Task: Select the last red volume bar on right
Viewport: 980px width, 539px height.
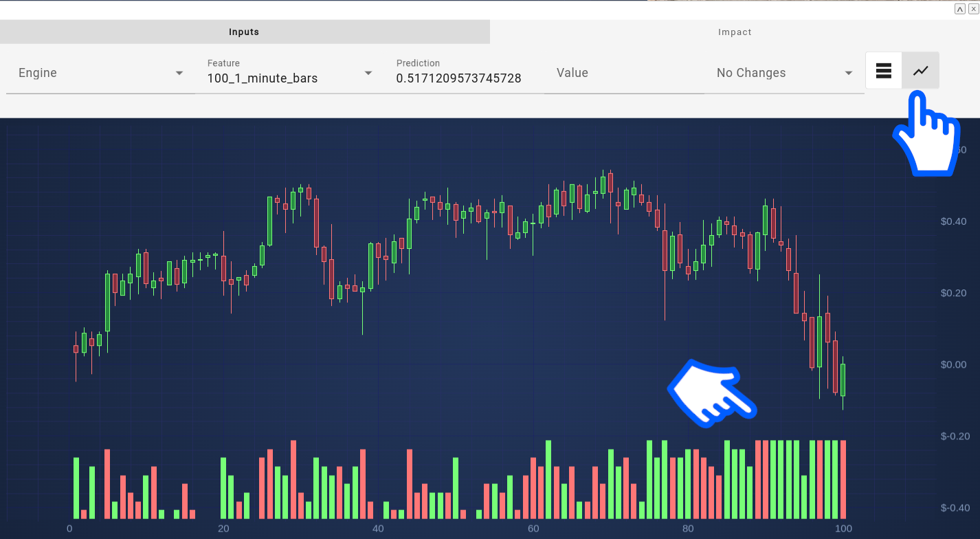Action: [x=843, y=479]
